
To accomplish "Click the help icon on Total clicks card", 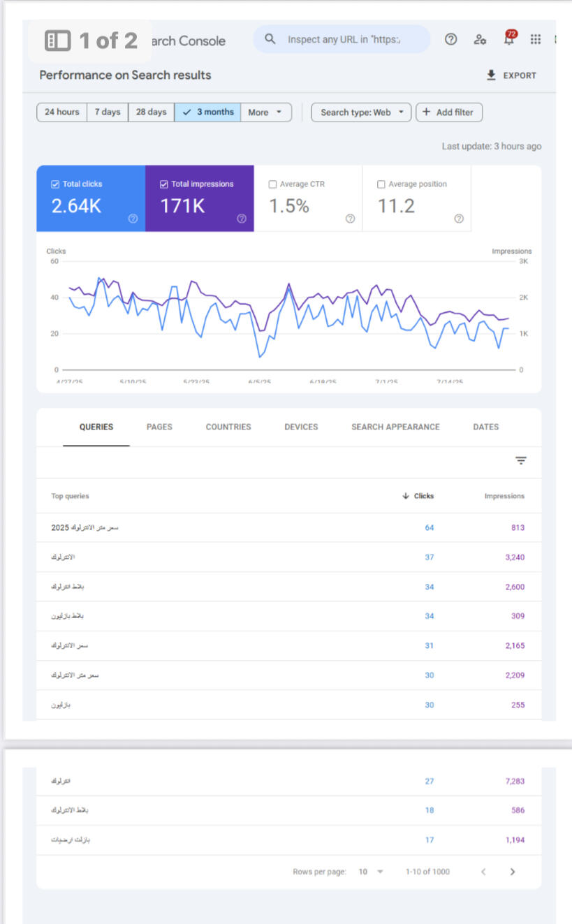I will coord(133,219).
